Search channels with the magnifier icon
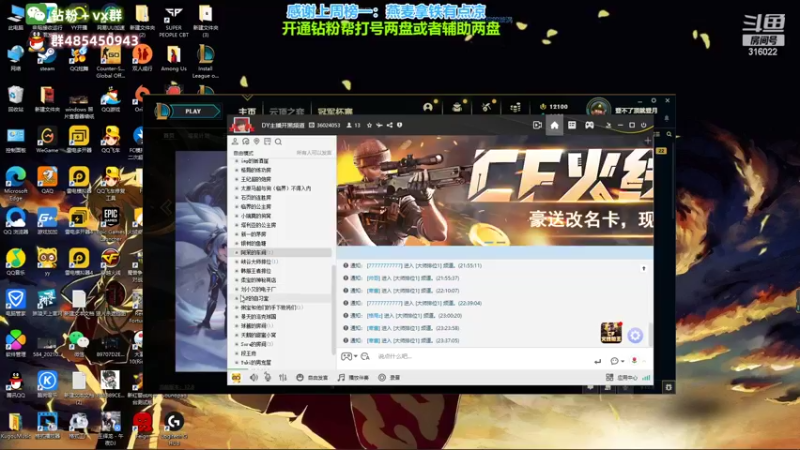Image resolution: width=800 pixels, height=450 pixels. point(279,141)
